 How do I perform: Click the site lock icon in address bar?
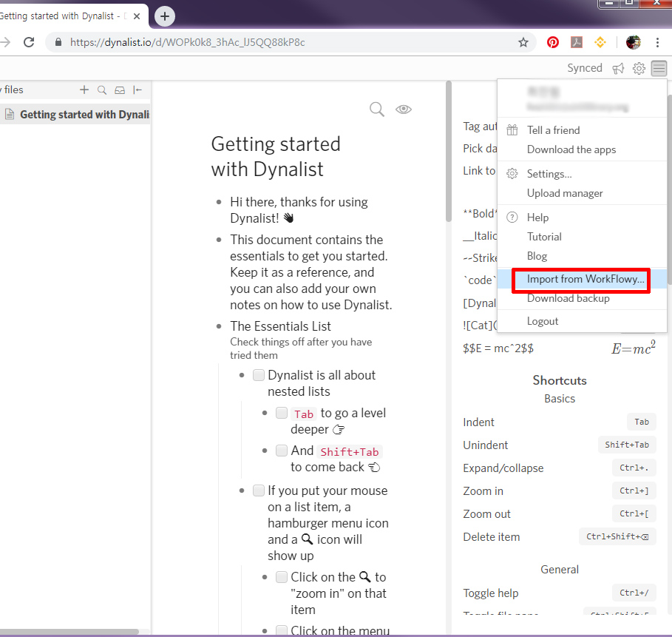coord(58,42)
